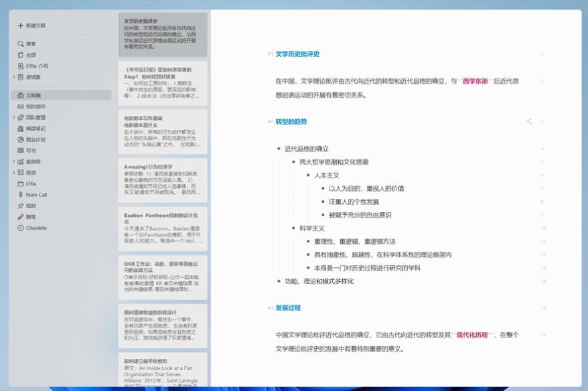
Task: Collapse the 人本主义 bullet
Action: [x=308, y=175]
